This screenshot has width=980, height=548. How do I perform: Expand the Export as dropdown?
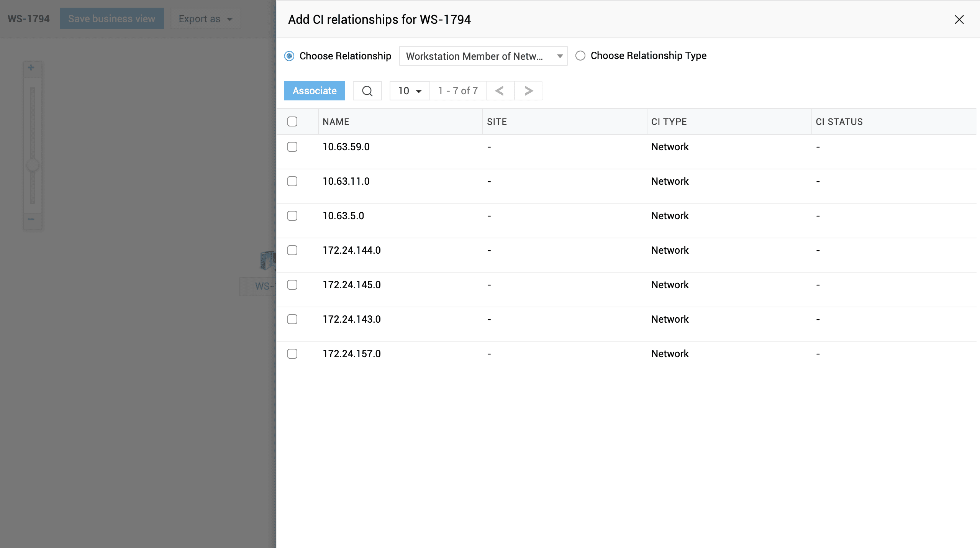click(x=205, y=19)
